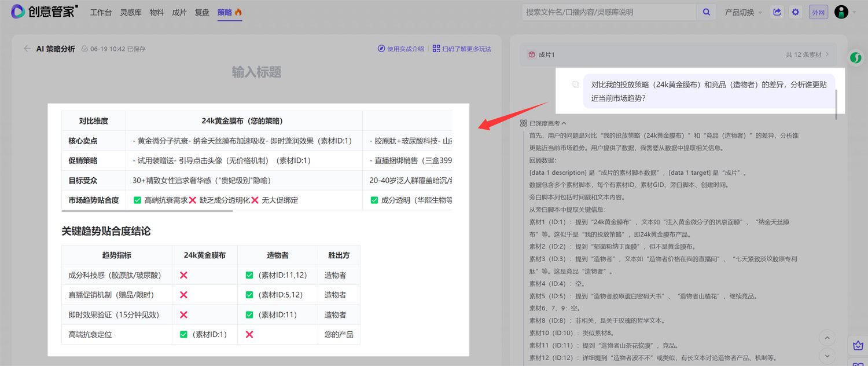Screen dimensions: 868x366
Task: Open the 产品切换 dropdown
Action: click(744, 12)
